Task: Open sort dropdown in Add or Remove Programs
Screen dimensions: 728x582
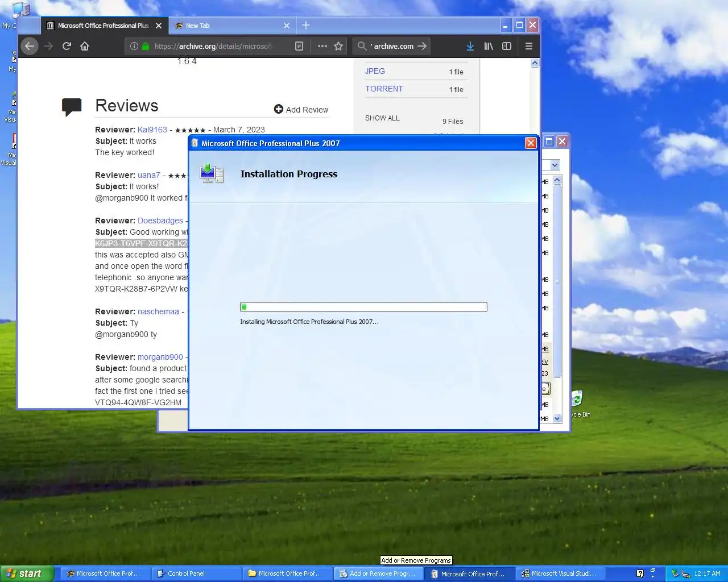Action: point(555,165)
